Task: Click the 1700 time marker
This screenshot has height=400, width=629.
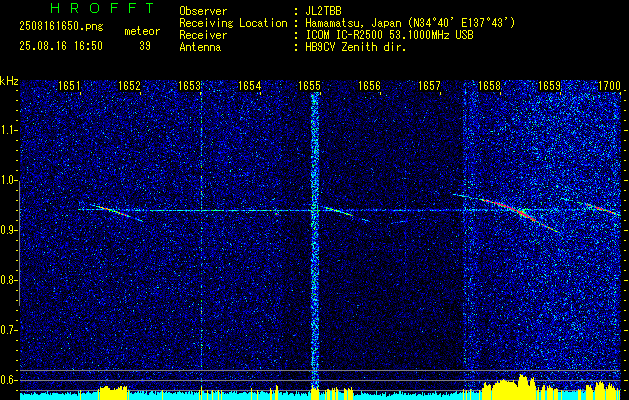Action: point(609,85)
